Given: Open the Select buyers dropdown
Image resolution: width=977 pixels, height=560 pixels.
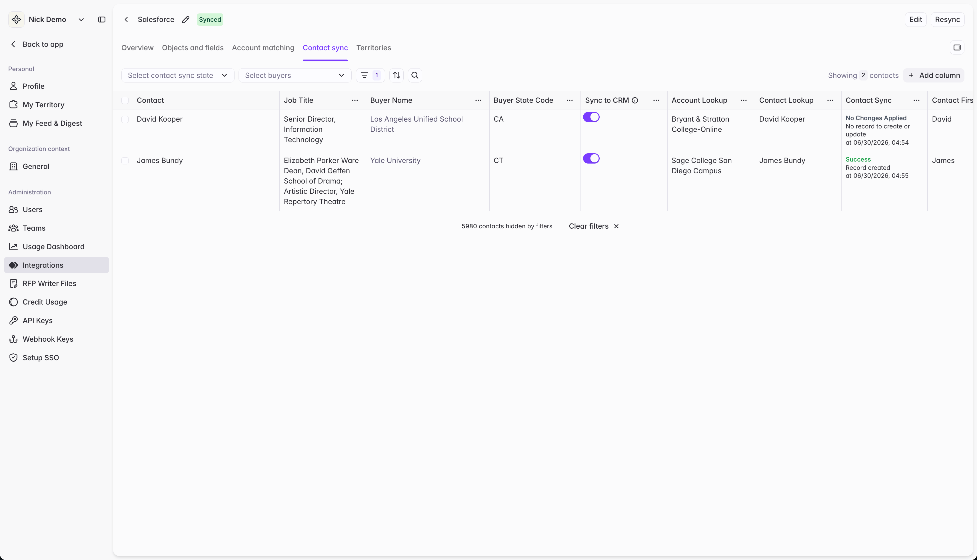Looking at the screenshot, I should pos(295,75).
